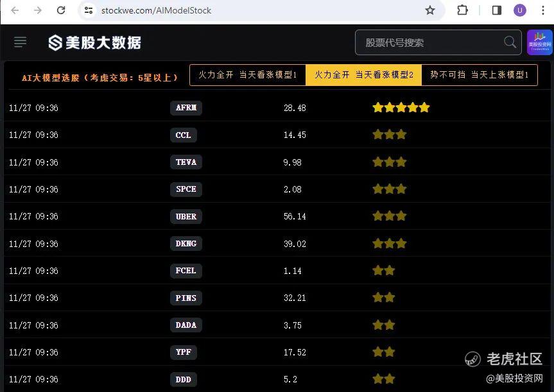Click the three-star rating for CCL

(390, 135)
